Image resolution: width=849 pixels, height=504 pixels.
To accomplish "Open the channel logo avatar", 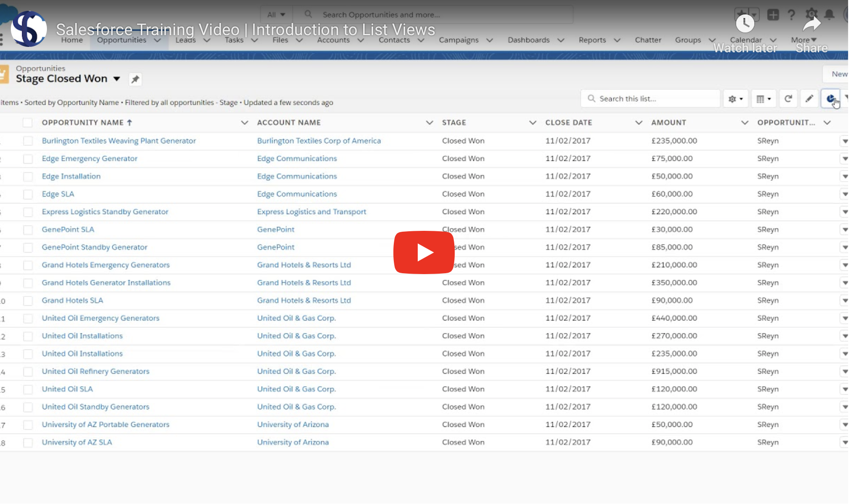I will click(x=29, y=29).
